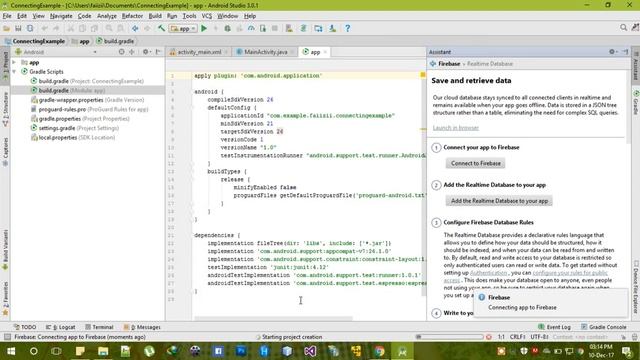
Task: Click Add the Realtime Database to your app
Action: [x=499, y=201]
